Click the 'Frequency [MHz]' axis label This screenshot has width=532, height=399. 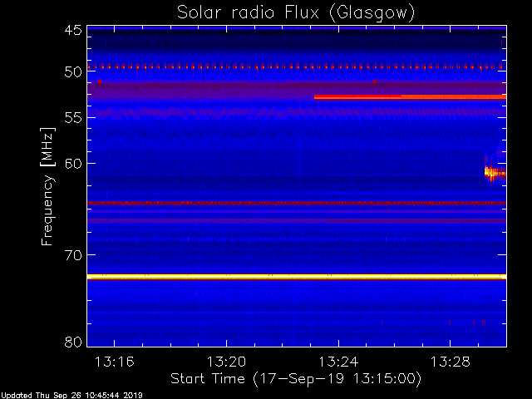click(x=47, y=186)
